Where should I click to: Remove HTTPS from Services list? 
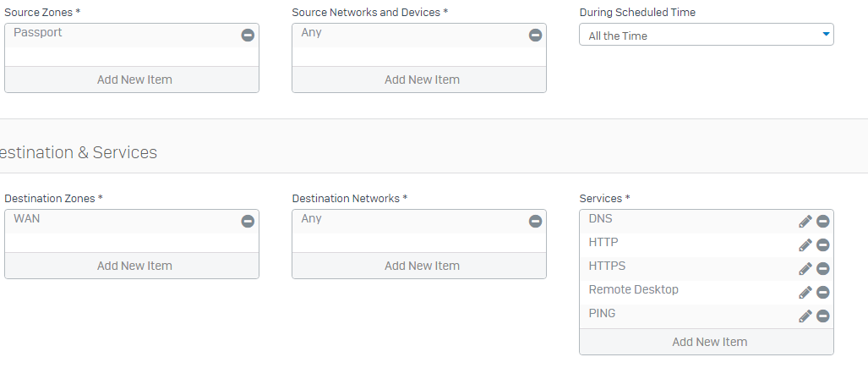point(823,269)
